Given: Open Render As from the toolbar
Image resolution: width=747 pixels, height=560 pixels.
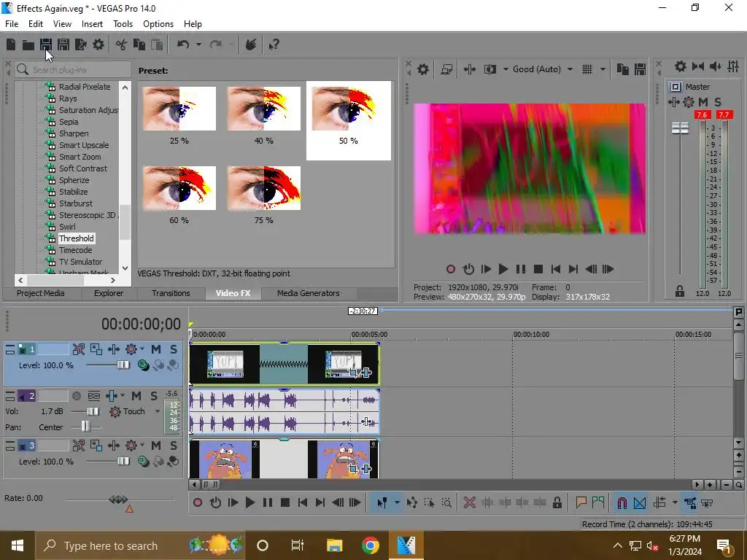Looking at the screenshot, I should coord(81,44).
